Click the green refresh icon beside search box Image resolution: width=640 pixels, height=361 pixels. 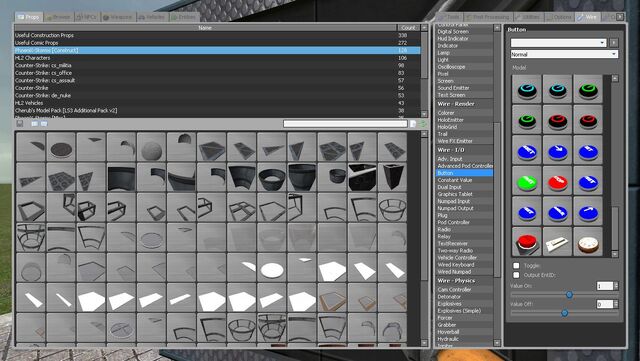(422, 123)
